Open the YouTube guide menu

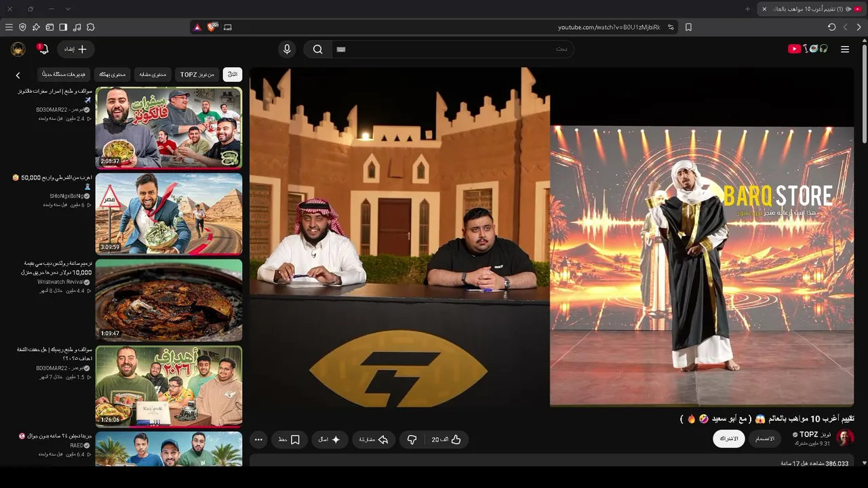click(x=845, y=49)
